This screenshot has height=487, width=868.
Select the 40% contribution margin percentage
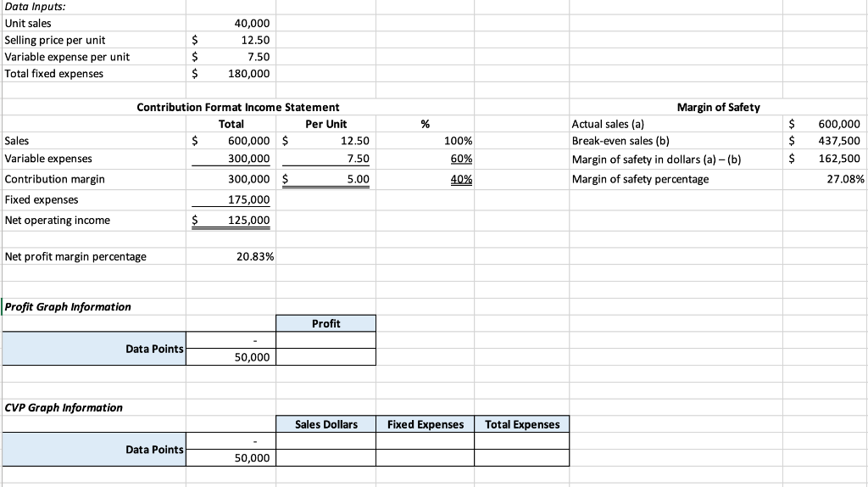[x=461, y=179]
